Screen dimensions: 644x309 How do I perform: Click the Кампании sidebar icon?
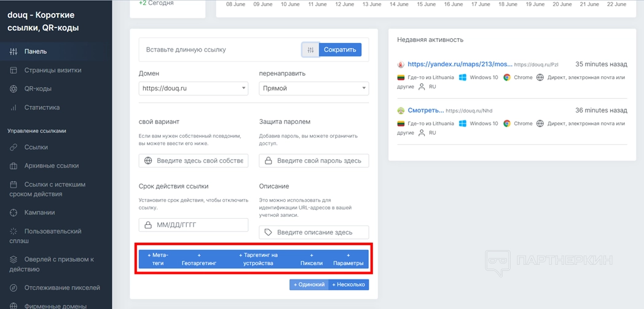pos(14,213)
